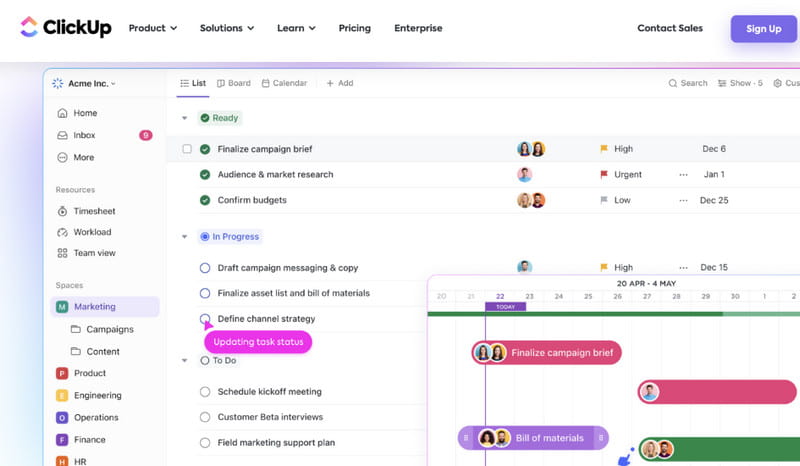Image resolution: width=800 pixels, height=466 pixels.
Task: Click the Show filter icon
Action: coord(722,83)
